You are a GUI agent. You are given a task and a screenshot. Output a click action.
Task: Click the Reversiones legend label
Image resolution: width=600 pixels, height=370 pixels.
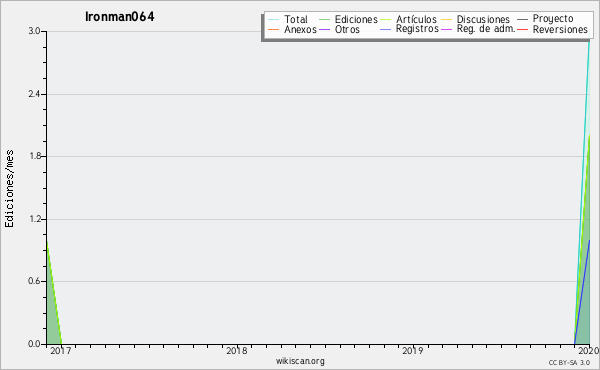coord(560,29)
